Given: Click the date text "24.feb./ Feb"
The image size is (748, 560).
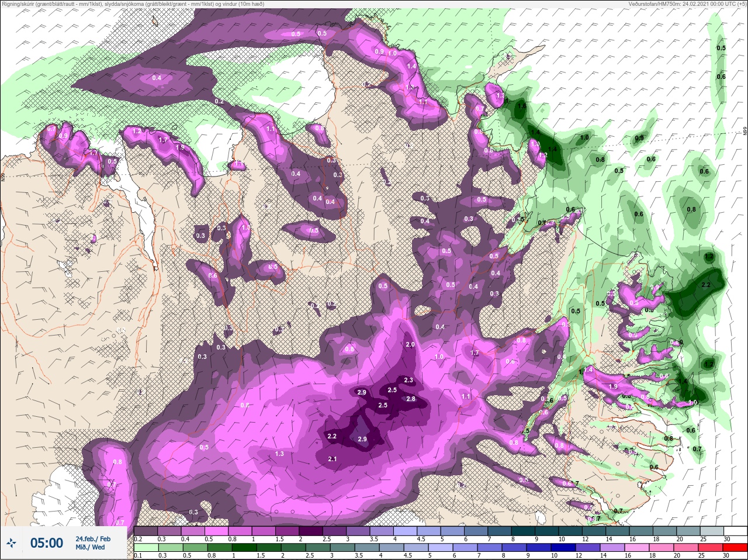Looking at the screenshot, I should [93, 538].
